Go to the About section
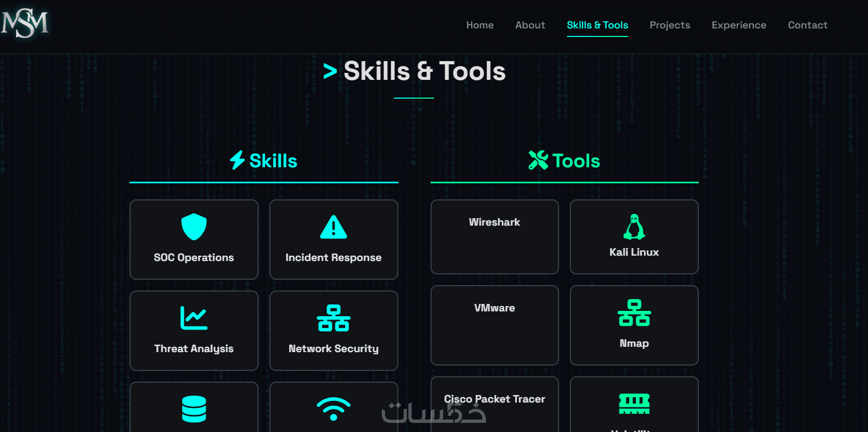Viewport: 868px width, 432px height. coord(530,25)
